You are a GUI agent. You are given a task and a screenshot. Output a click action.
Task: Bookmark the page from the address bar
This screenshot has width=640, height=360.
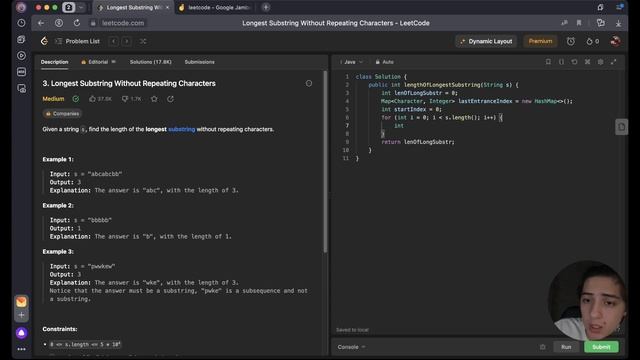(579, 23)
